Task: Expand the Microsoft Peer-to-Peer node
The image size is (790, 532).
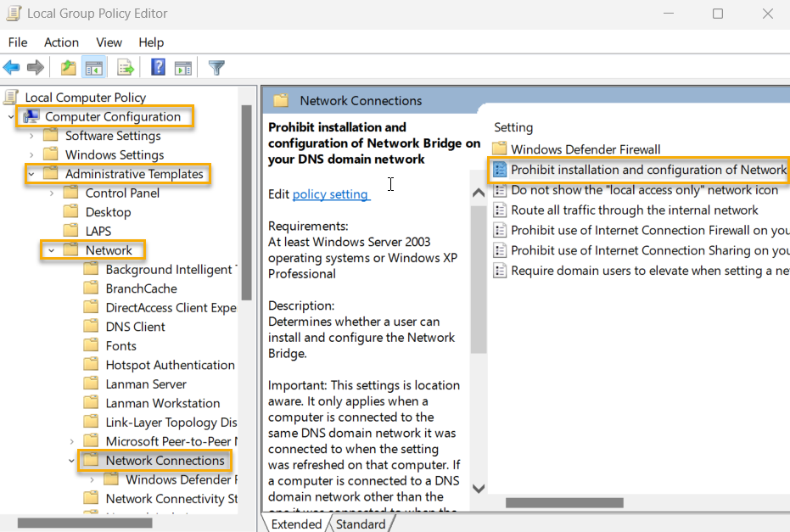Action: (x=70, y=440)
